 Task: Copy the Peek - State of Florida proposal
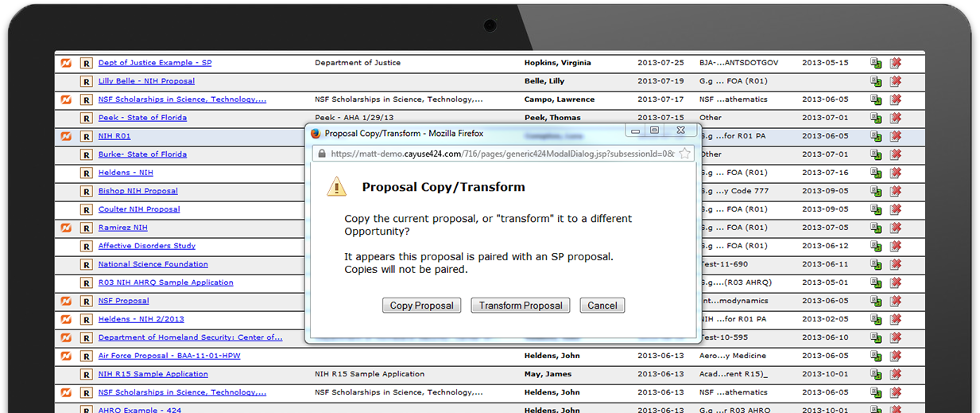[x=876, y=118]
